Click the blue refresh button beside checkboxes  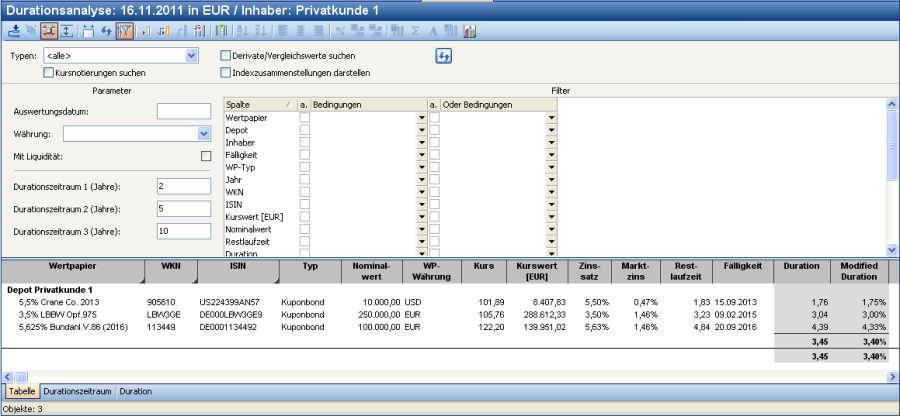click(x=444, y=56)
